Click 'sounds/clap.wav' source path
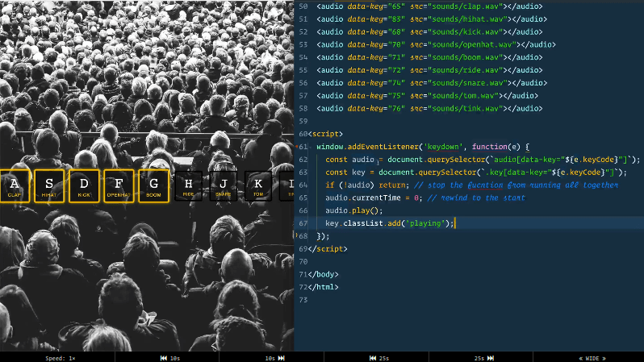Screen dimensions: 644x362 pyautogui.click(x=467, y=6)
